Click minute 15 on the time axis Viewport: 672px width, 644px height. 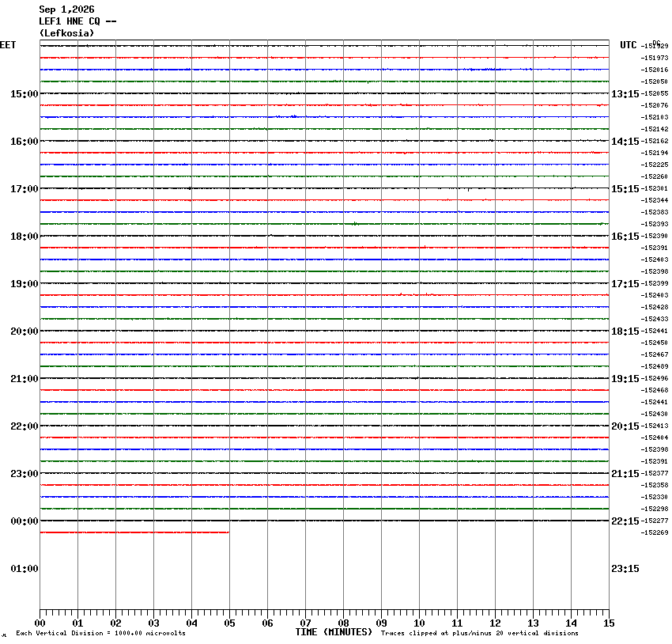click(x=609, y=623)
